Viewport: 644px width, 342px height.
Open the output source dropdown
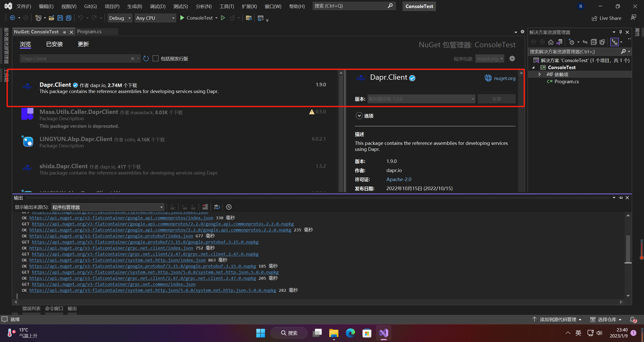(x=108, y=207)
